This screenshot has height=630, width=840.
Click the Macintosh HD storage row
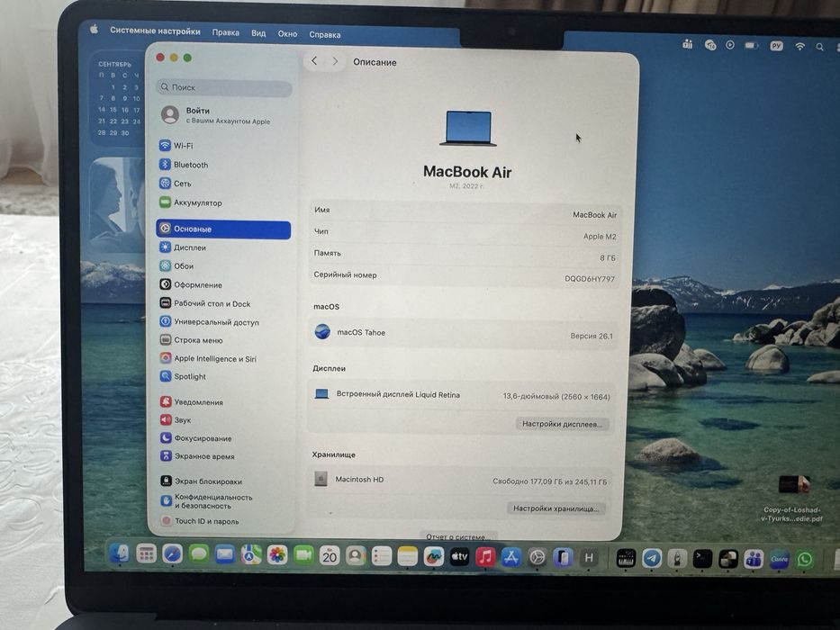(x=461, y=480)
